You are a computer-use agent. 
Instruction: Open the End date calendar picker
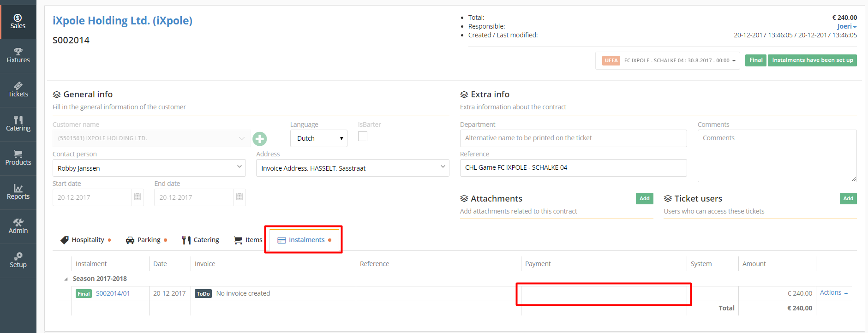pos(239,197)
